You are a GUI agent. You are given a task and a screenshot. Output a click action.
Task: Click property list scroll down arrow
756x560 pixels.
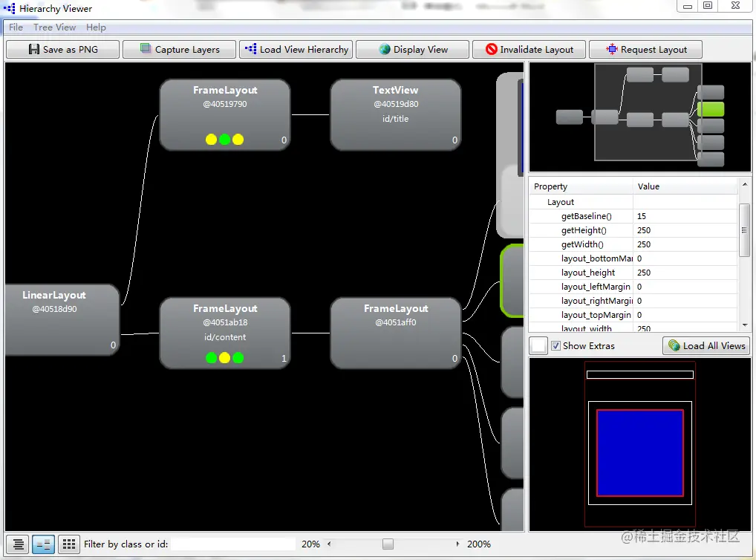(744, 325)
